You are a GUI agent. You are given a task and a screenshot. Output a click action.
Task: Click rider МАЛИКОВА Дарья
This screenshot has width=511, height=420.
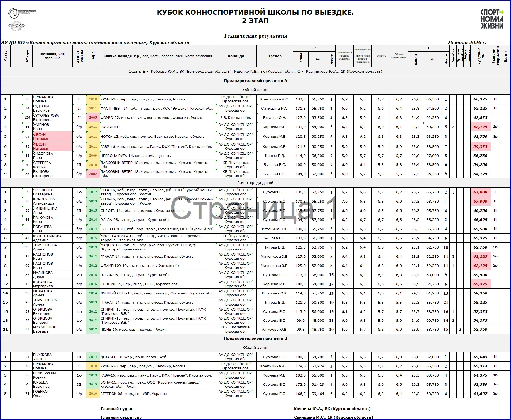pos(52,275)
